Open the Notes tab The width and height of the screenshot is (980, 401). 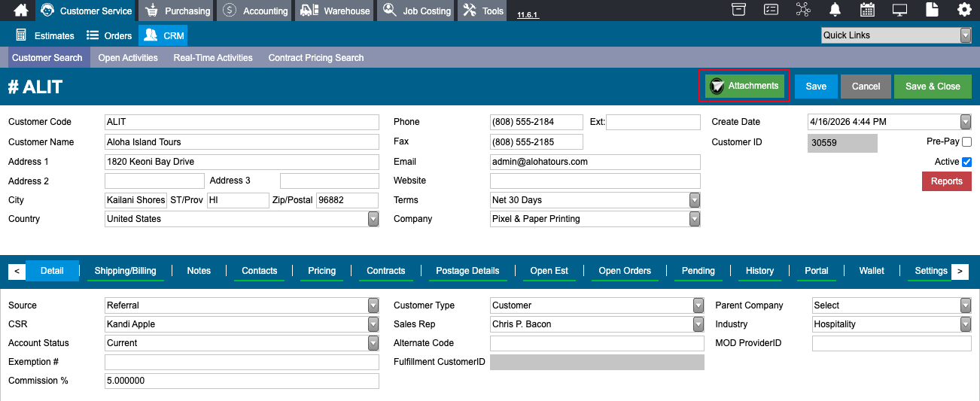point(199,271)
